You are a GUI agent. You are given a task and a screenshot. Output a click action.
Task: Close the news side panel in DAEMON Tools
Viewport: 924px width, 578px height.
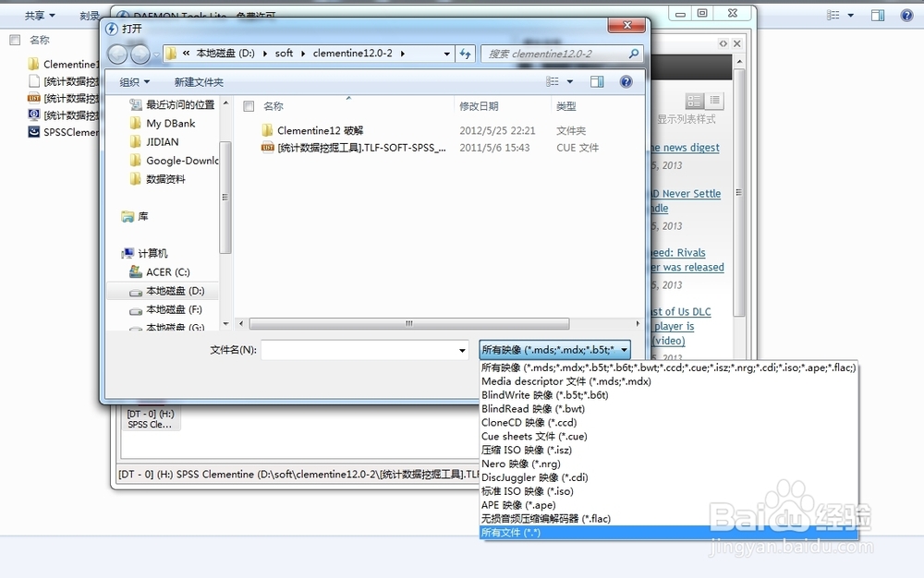click(736, 43)
